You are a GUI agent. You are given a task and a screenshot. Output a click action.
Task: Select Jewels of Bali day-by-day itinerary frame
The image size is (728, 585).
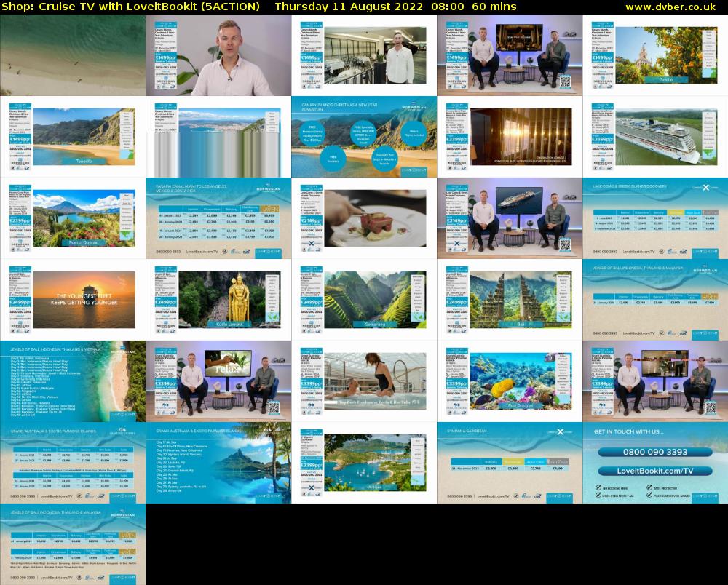click(73, 381)
